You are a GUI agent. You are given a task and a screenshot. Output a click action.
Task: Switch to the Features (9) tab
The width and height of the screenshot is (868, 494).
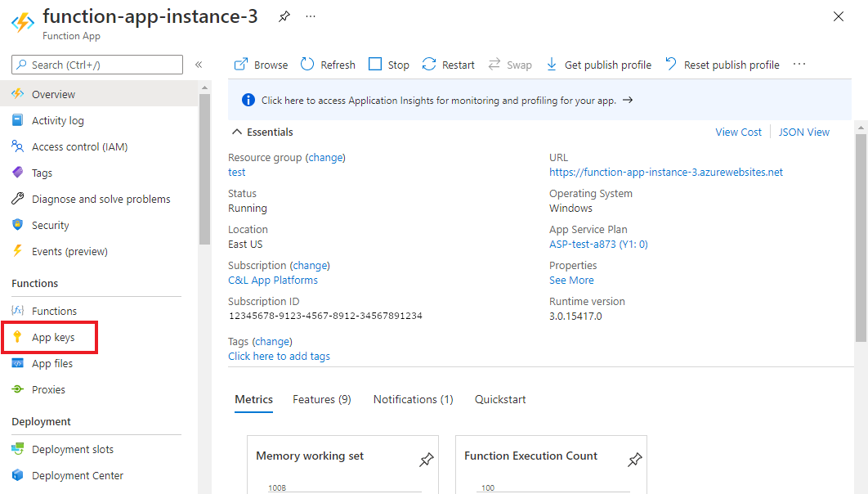point(322,399)
